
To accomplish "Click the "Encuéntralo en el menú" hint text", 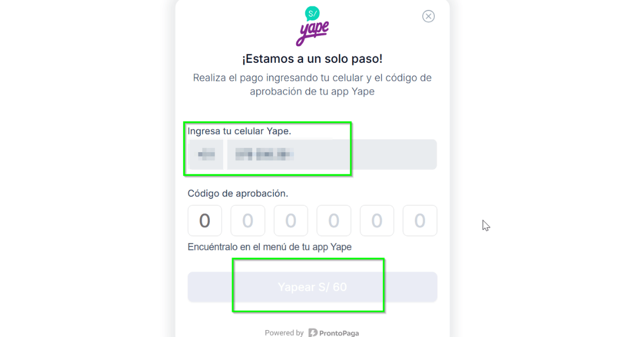I will click(x=269, y=247).
